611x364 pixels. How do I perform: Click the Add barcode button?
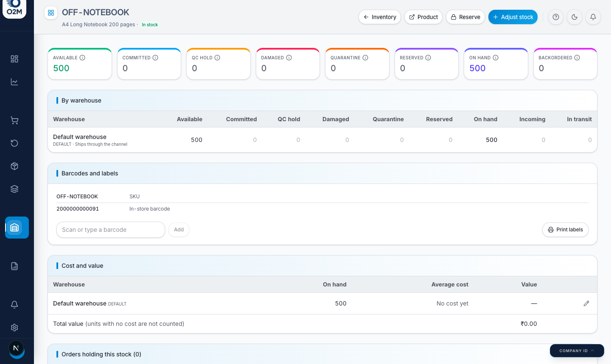click(179, 230)
